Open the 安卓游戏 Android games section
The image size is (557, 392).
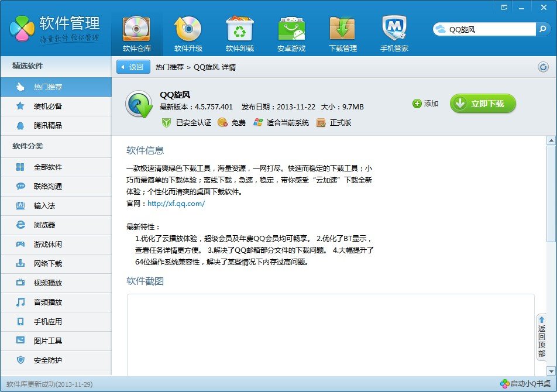pyautogui.click(x=291, y=32)
